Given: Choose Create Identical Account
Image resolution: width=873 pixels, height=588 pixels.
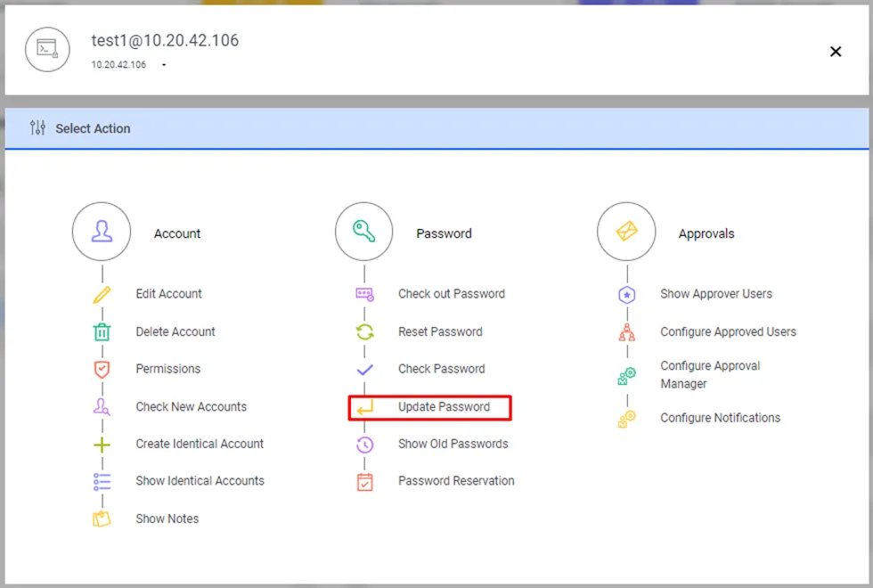Looking at the screenshot, I should (x=200, y=444).
